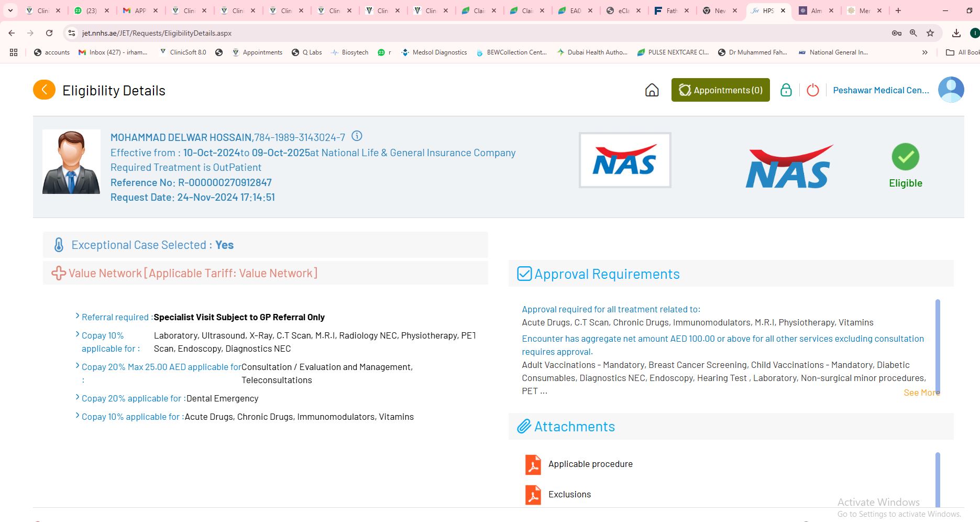The width and height of the screenshot is (980, 522).
Task: Open Applicable procedure PDF icon
Action: [533, 464]
